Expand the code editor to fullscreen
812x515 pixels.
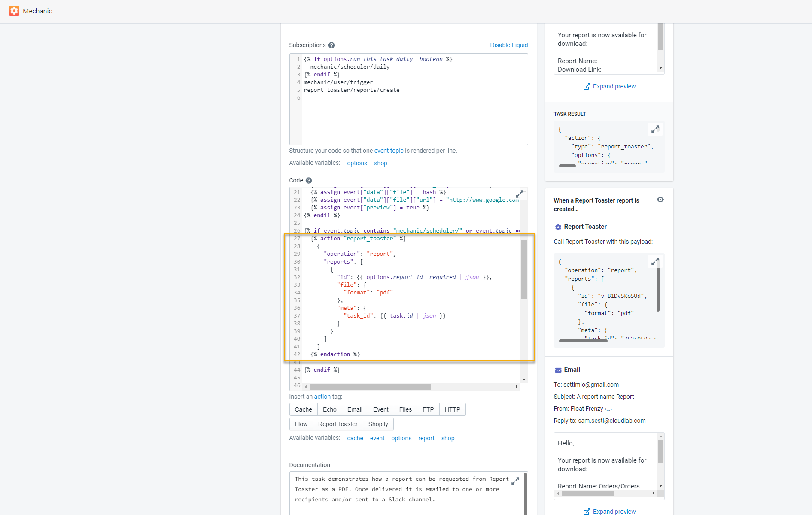pyautogui.click(x=520, y=194)
